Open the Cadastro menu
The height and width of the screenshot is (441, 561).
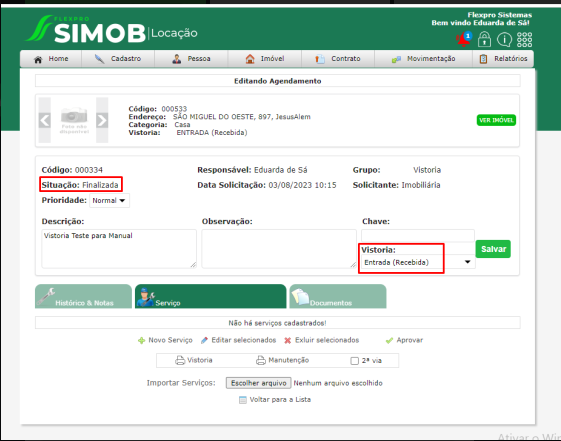(118, 59)
